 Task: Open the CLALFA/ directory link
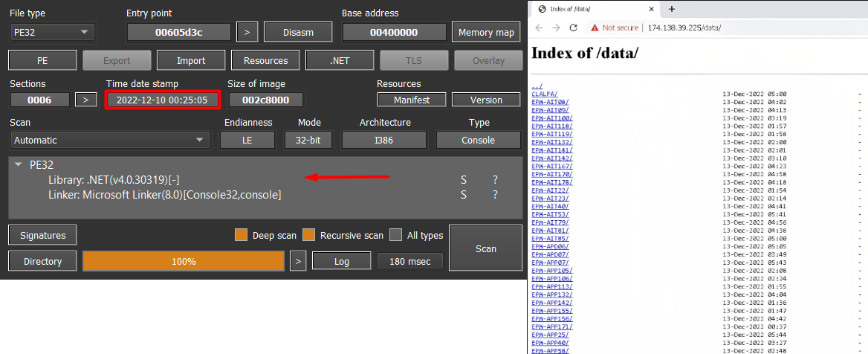point(545,94)
